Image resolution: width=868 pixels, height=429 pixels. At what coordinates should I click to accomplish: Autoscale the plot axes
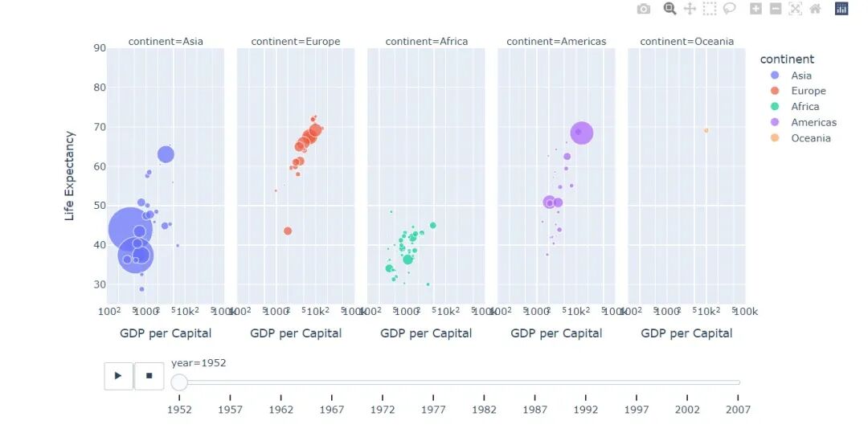[796, 9]
